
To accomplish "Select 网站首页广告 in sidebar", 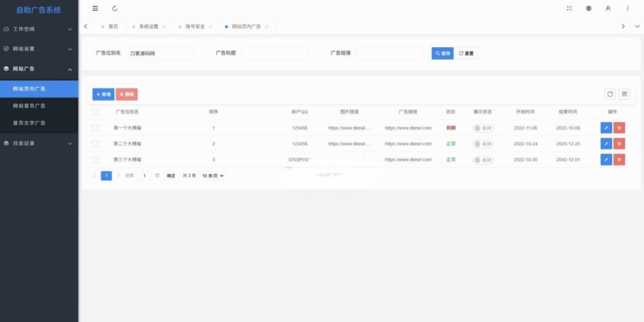I will pyautogui.click(x=39, y=106).
